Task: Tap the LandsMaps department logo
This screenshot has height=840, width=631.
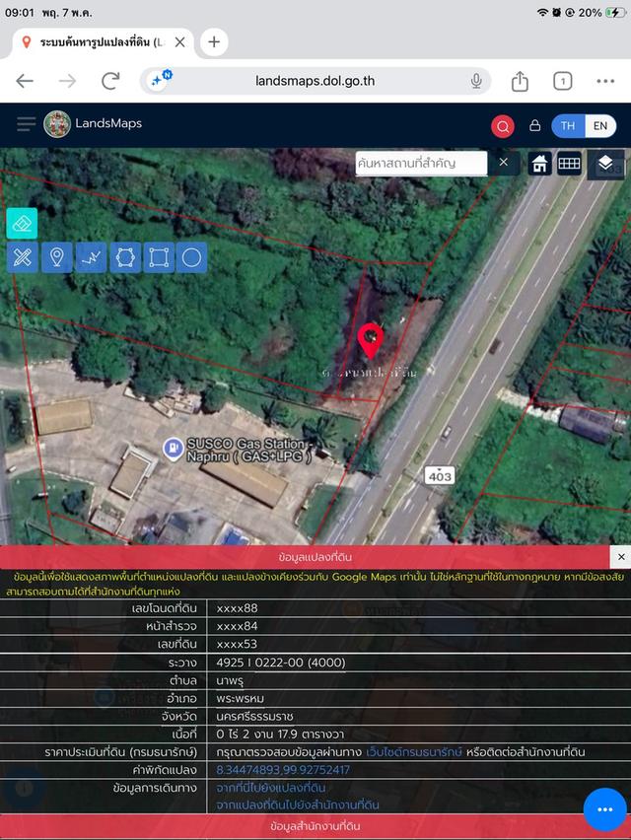Action: (x=57, y=124)
